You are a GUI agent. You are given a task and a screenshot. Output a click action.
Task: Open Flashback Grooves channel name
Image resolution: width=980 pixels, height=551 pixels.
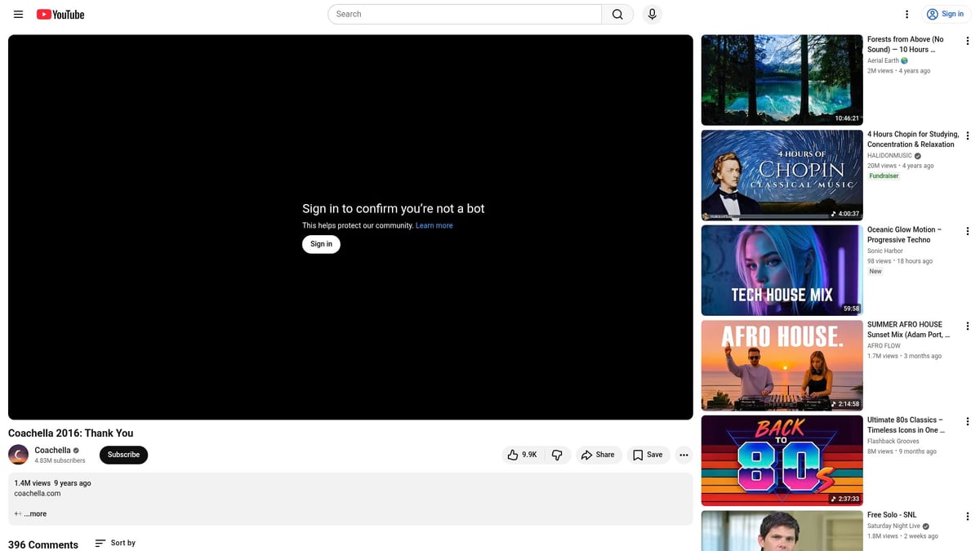coord(893,441)
